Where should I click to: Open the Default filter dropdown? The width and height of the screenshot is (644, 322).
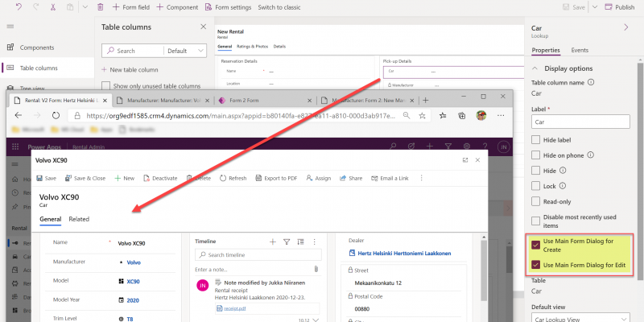185,51
